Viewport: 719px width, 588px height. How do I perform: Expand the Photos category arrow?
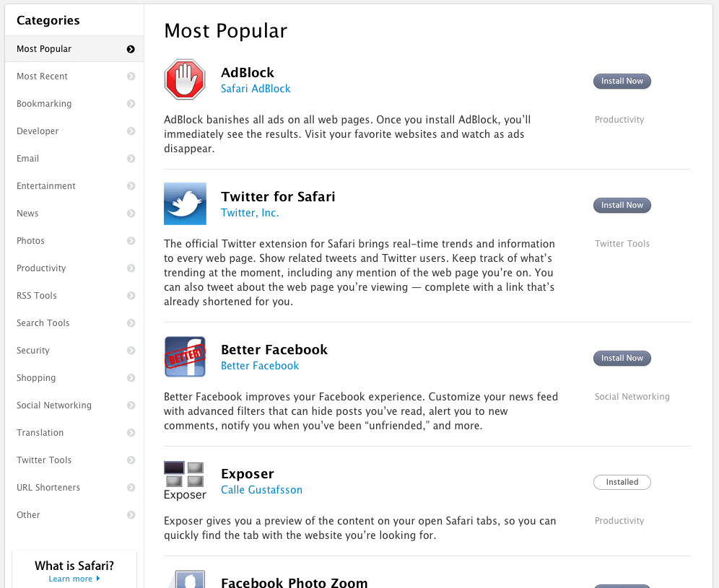coord(131,241)
